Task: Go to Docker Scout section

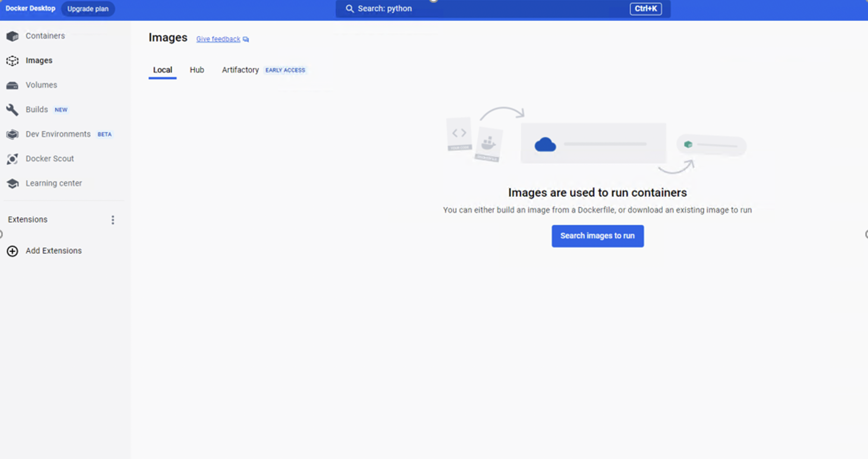Action: (x=50, y=159)
